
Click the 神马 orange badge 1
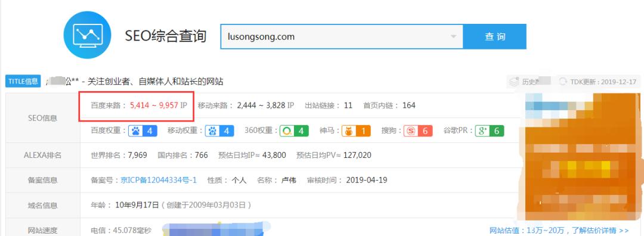pyautogui.click(x=356, y=131)
